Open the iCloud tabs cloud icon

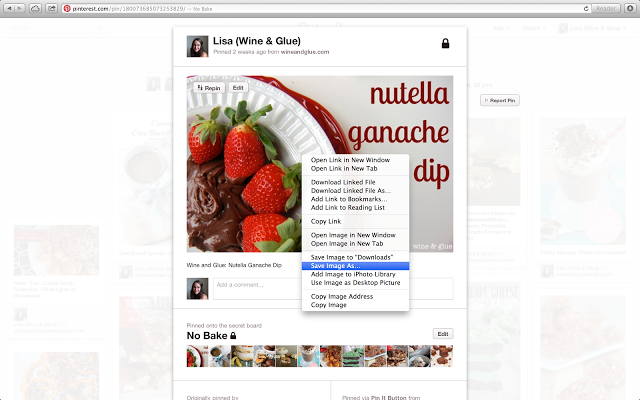(x=36, y=8)
